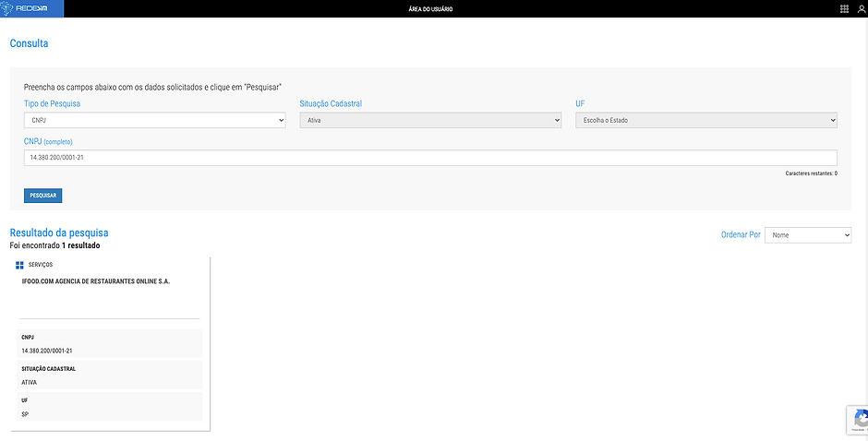Screen dimensions: 868x441
Task: Open IFOOD.COM AGENCIA DE RESTAURANTES ONLINE S.A. result
Action: 96,281
